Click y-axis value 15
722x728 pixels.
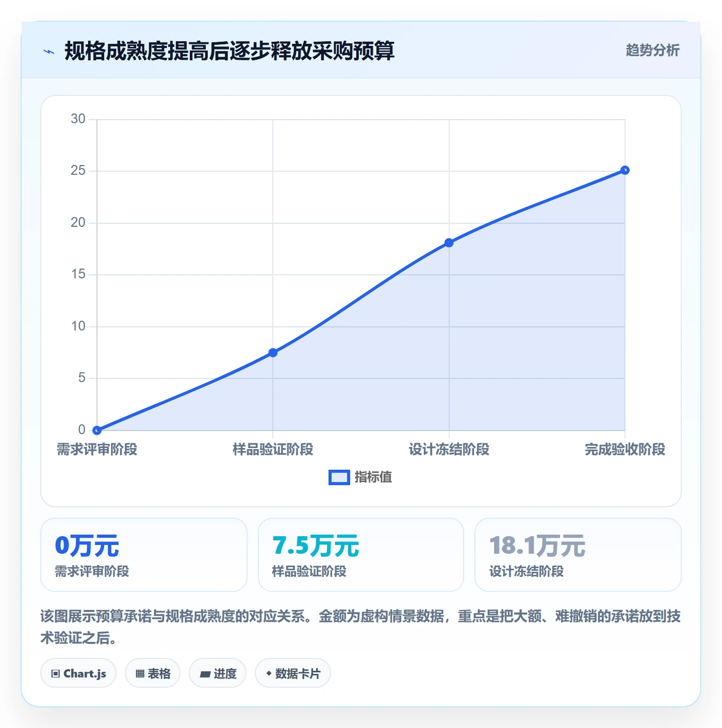78,274
